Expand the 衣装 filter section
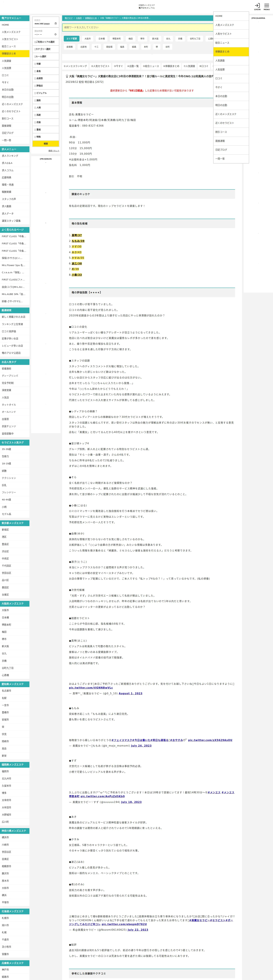Screen dimensions: 273x980 pyautogui.click(x=46, y=122)
